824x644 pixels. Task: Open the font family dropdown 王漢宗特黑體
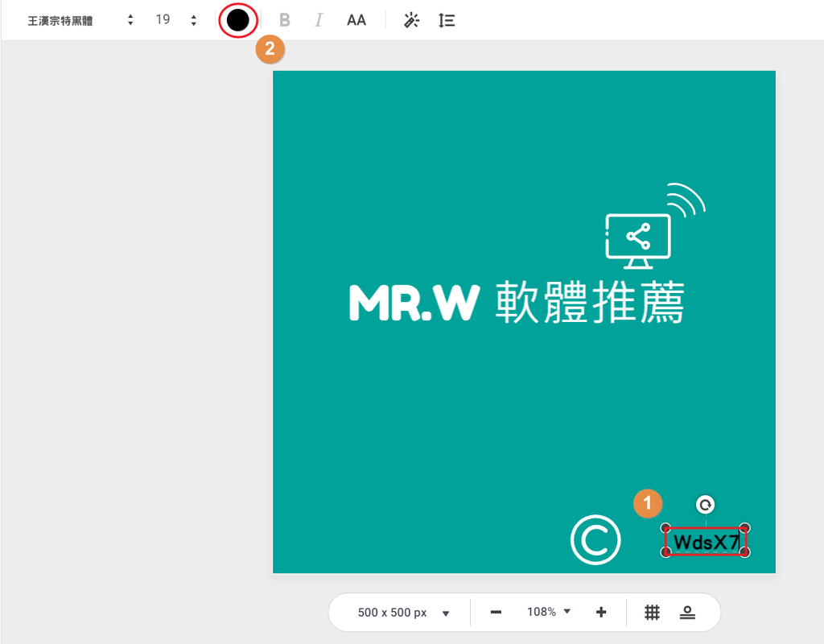pyautogui.click(x=80, y=20)
